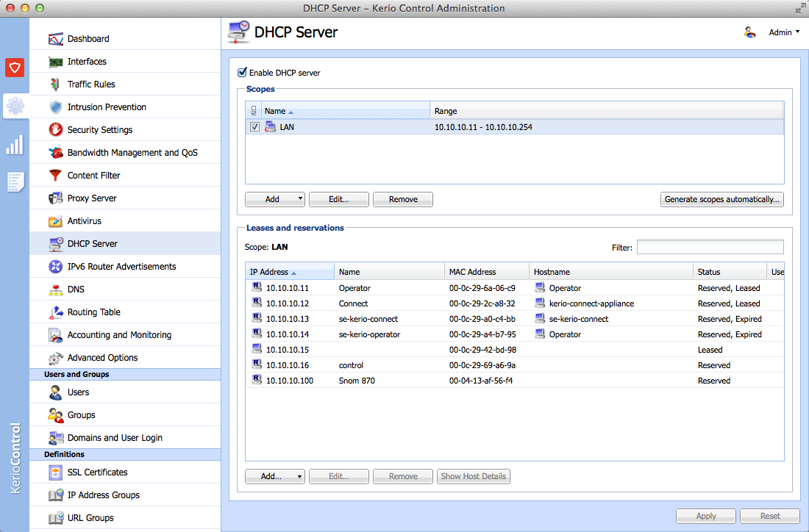The width and height of the screenshot is (809, 532).
Task: Sort leases by IP Address column header
Action: 290,272
